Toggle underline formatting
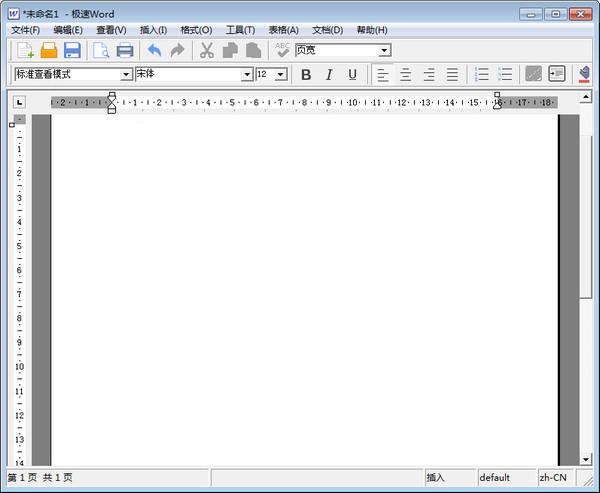Screen dimensions: 600x493 [352, 74]
